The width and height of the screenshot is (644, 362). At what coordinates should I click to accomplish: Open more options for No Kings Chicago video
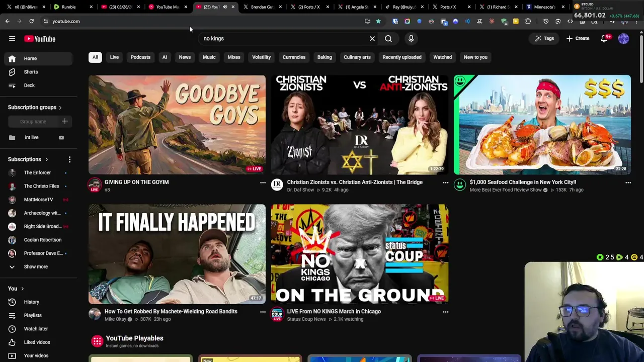[x=445, y=312]
